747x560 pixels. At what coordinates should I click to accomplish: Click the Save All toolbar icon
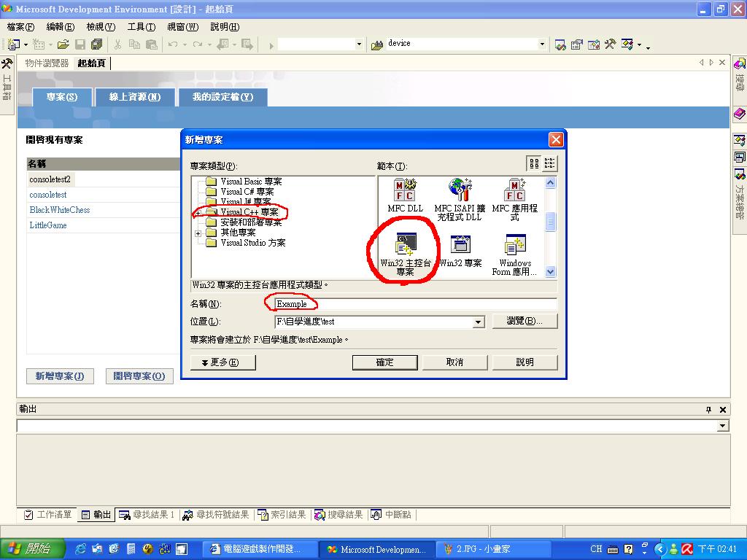(x=97, y=44)
